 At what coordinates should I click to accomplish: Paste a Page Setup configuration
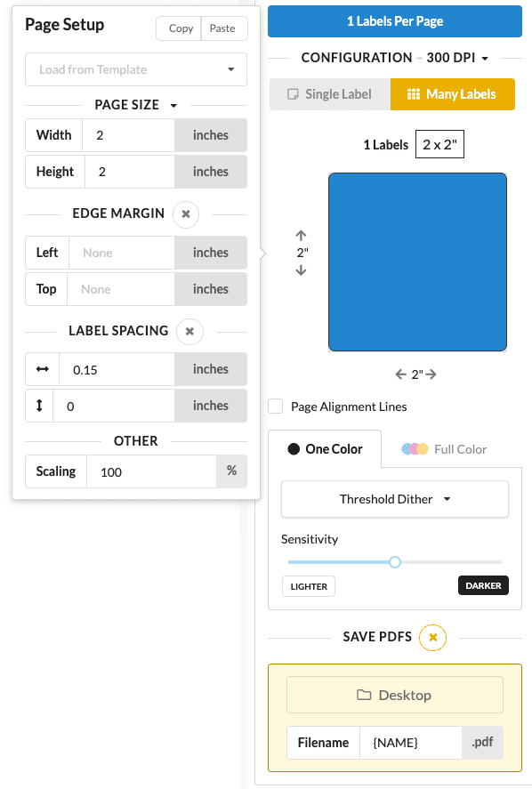coord(224,28)
